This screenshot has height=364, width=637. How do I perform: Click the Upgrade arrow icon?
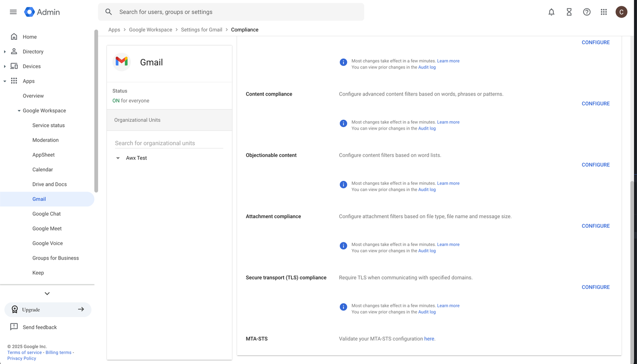tap(81, 309)
